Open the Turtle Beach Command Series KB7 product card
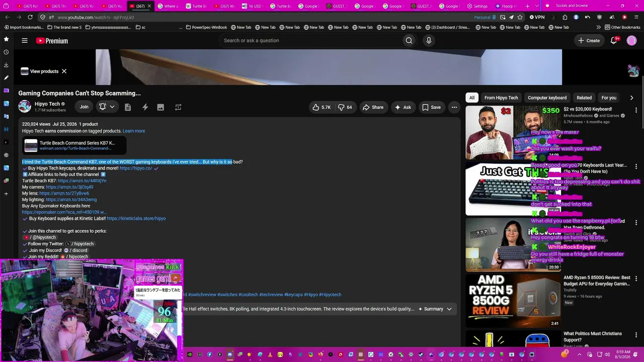 tap(74, 145)
